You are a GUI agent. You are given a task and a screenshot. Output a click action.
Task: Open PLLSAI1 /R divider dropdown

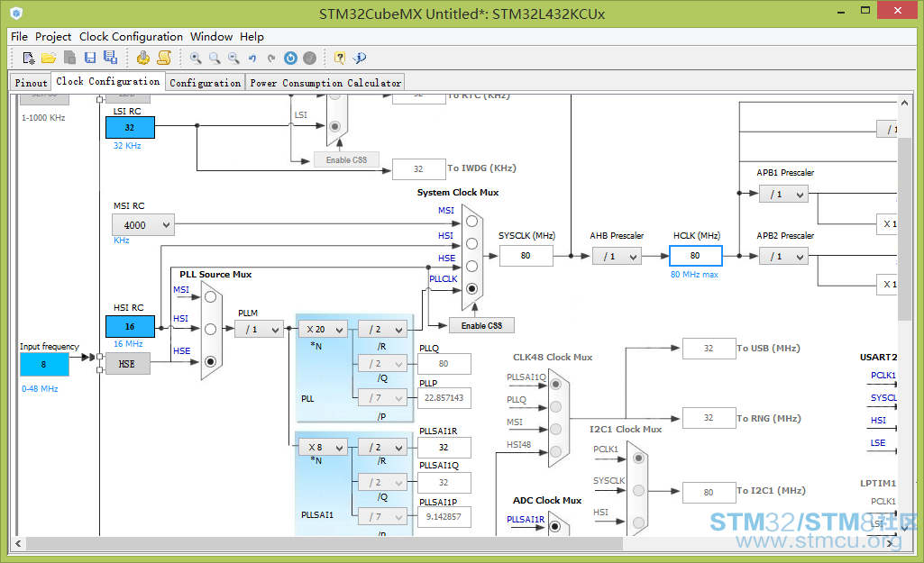[x=382, y=448]
